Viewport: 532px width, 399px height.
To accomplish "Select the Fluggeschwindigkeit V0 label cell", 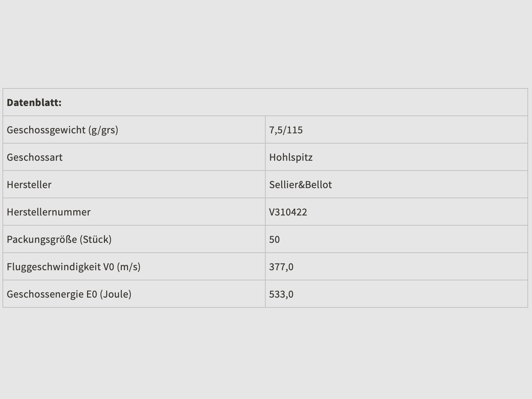I will click(54, 267).
